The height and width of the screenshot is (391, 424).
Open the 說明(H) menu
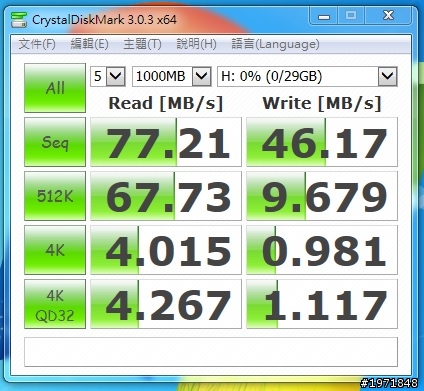(x=196, y=44)
